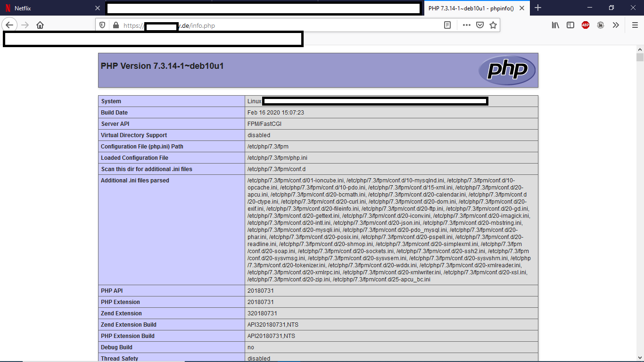Viewport: 644px width, 362px height.
Task: Save page to Pocket
Action: point(479,25)
